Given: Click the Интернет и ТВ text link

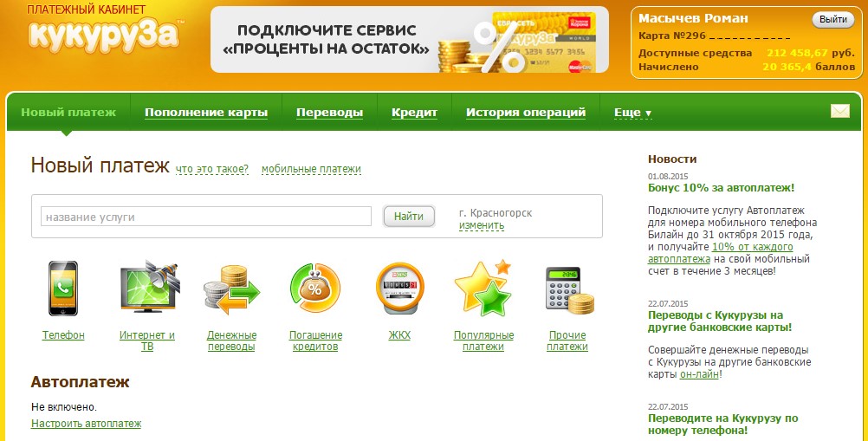Looking at the screenshot, I should pos(147,340).
